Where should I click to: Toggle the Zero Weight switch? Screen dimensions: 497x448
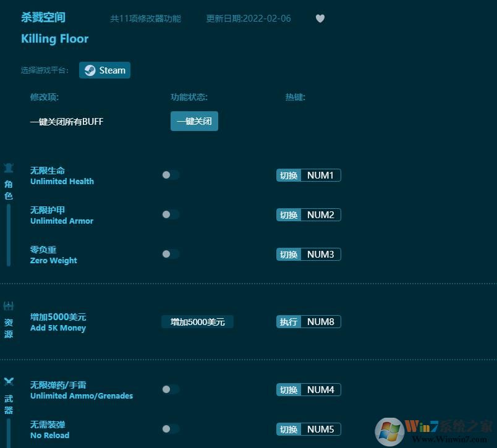tap(171, 254)
